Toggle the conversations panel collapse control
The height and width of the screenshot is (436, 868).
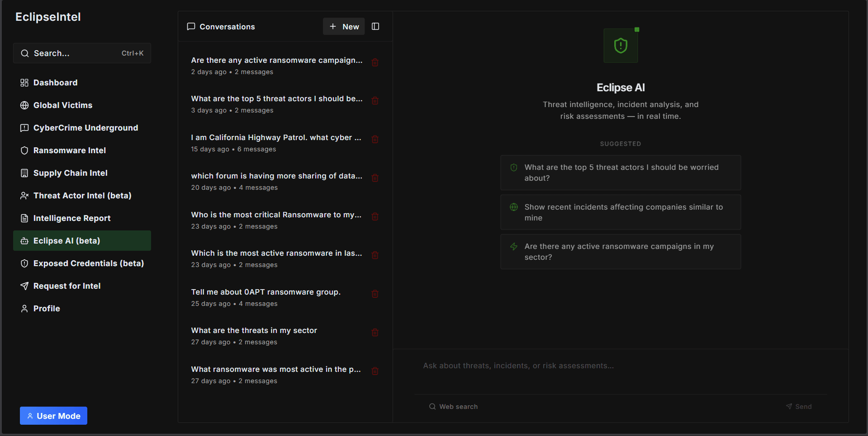(375, 26)
